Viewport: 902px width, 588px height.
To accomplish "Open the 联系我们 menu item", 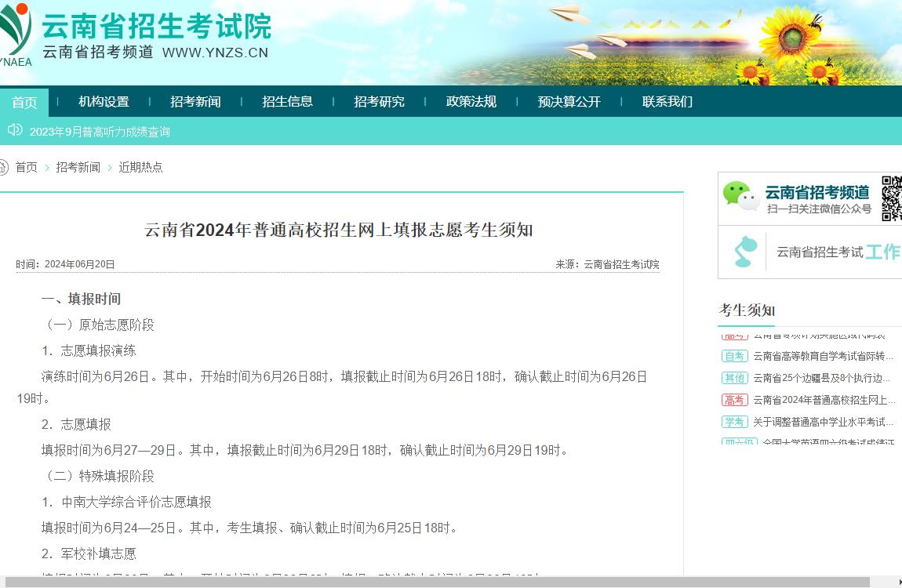I will point(667,101).
